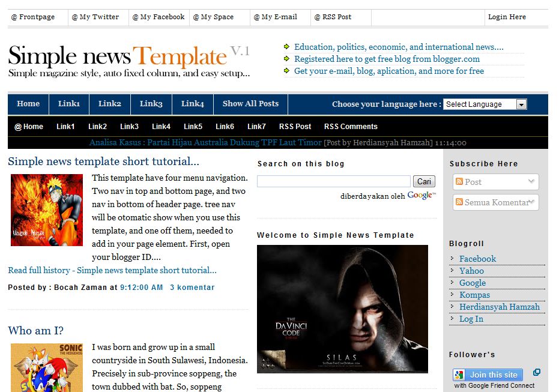Click the yellow arrow beside Get your e-mail link
This screenshot has width=559, height=392.
(286, 70)
